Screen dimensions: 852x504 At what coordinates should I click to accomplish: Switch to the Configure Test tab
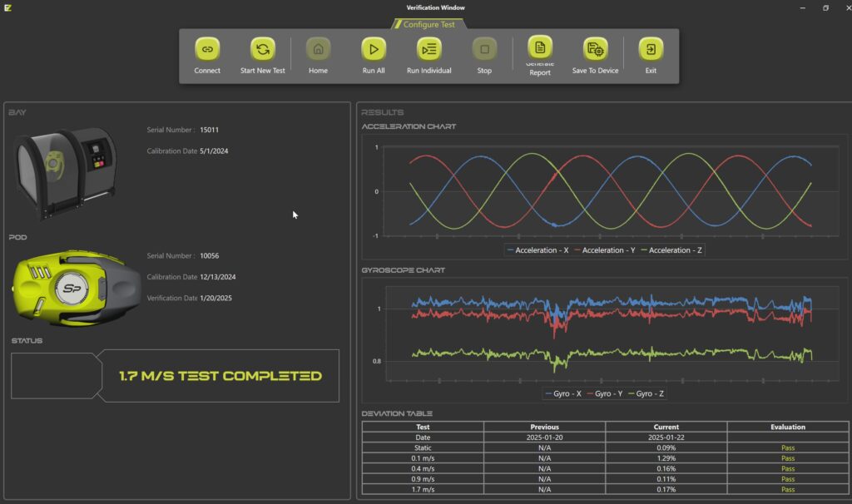tap(428, 24)
